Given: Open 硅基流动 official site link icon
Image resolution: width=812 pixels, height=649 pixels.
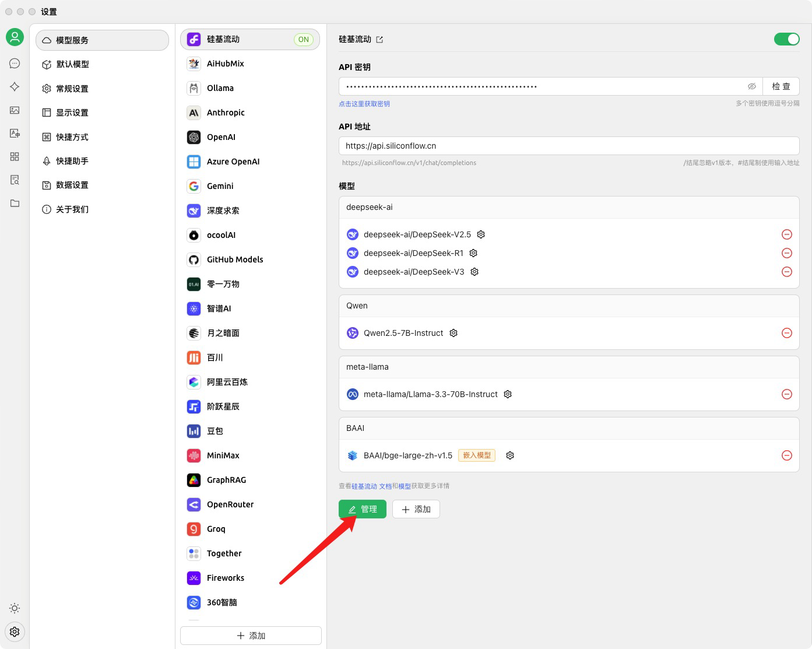Looking at the screenshot, I should click(379, 40).
